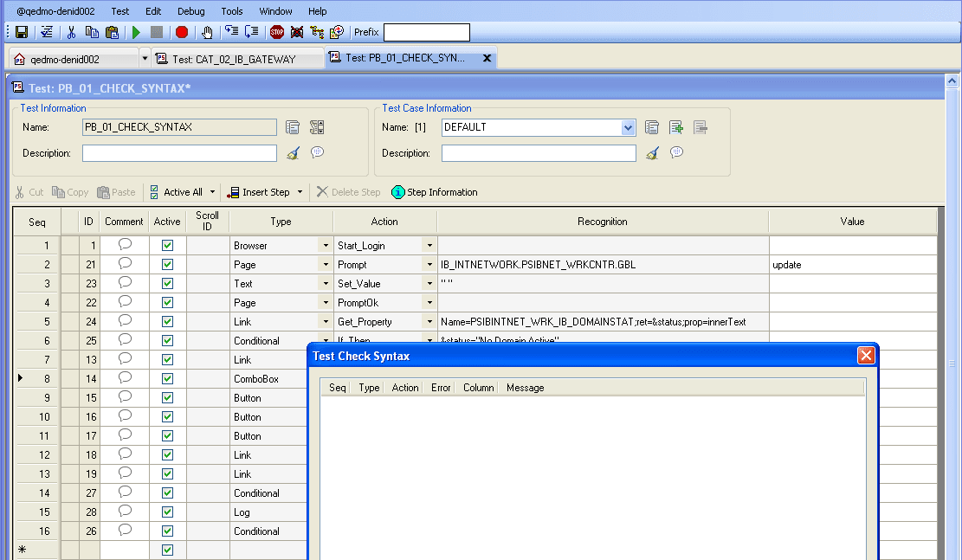Start recording a new test
The image size is (962, 560).
click(x=182, y=31)
